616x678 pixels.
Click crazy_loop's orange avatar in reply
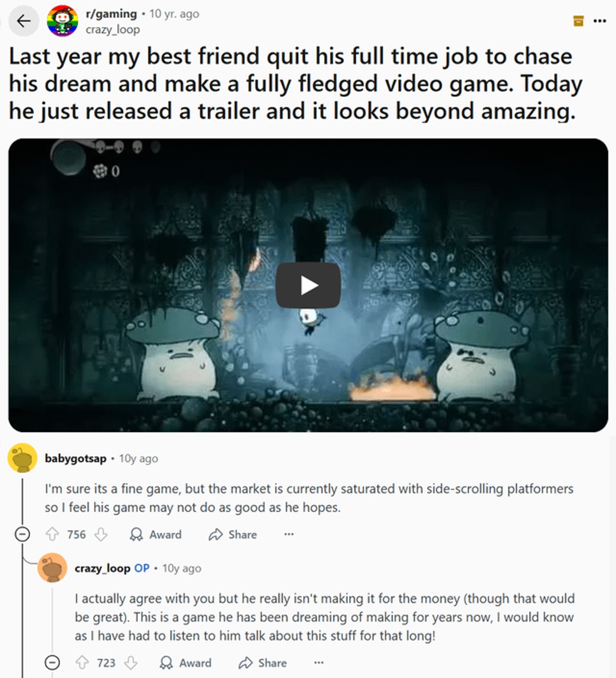[x=53, y=568]
